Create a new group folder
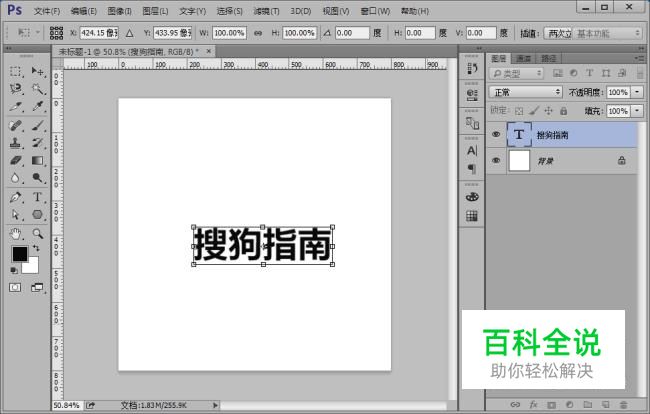650x414 pixels. click(587, 404)
